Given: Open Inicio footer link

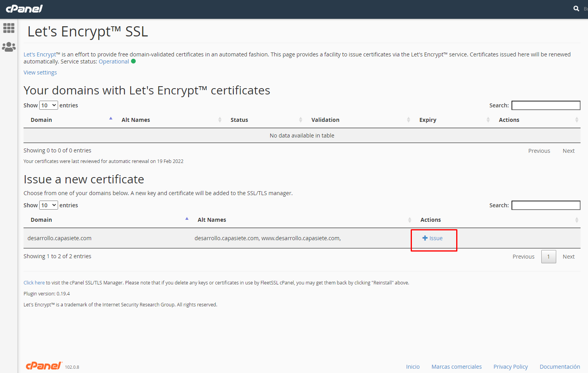Looking at the screenshot, I should [413, 367].
